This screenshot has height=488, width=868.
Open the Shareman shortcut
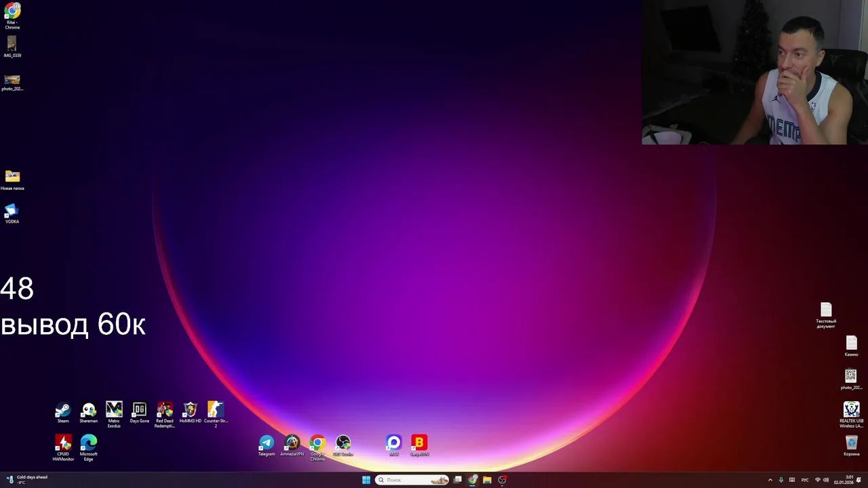click(x=88, y=413)
